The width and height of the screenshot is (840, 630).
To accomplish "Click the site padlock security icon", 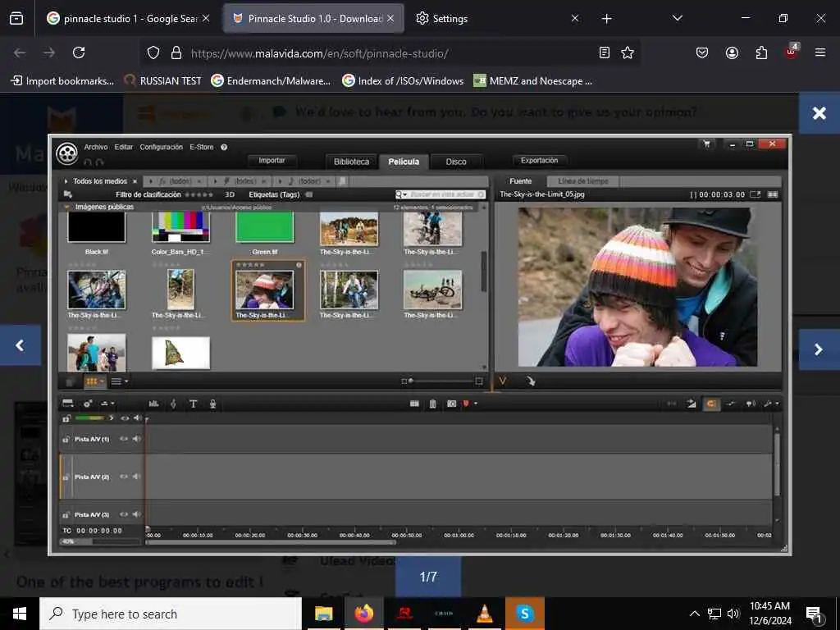I will coord(176,52).
